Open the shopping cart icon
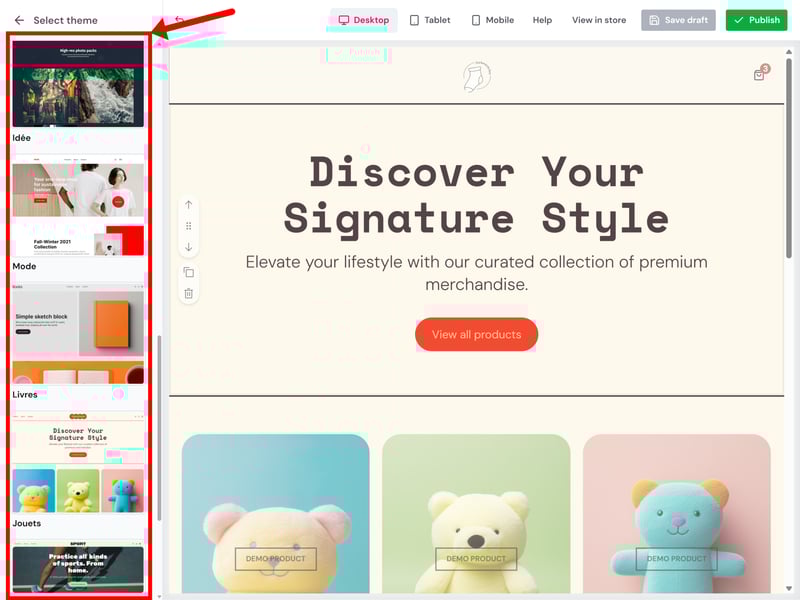 [760, 74]
